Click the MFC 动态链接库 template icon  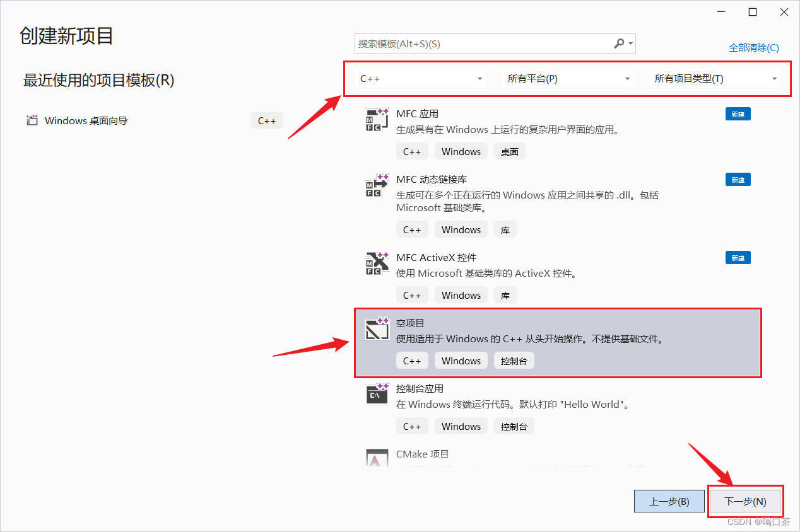coord(377,185)
